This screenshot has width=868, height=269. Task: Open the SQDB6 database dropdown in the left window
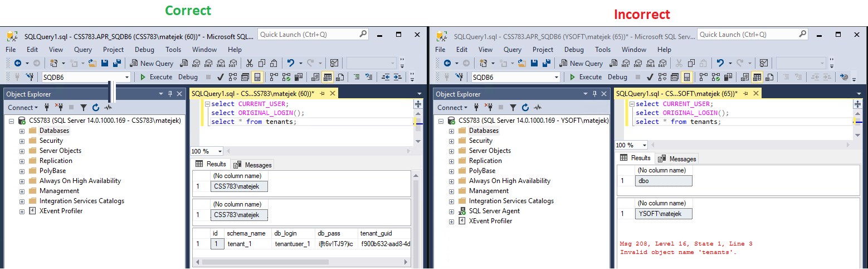(x=127, y=77)
